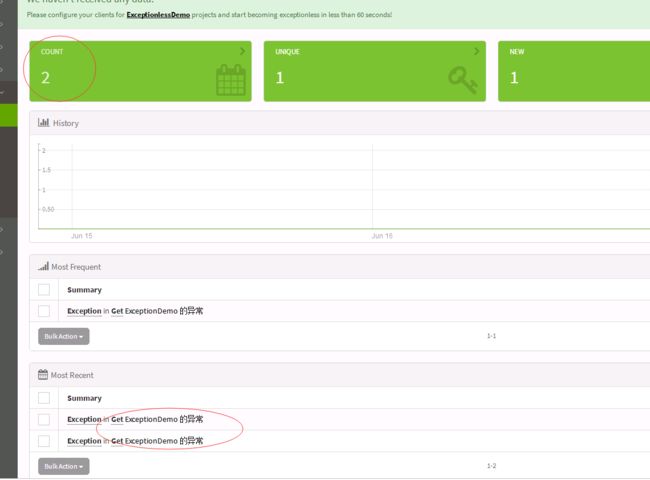Open the UNIQUE statistics card
650x480 pixels.
pos(375,71)
